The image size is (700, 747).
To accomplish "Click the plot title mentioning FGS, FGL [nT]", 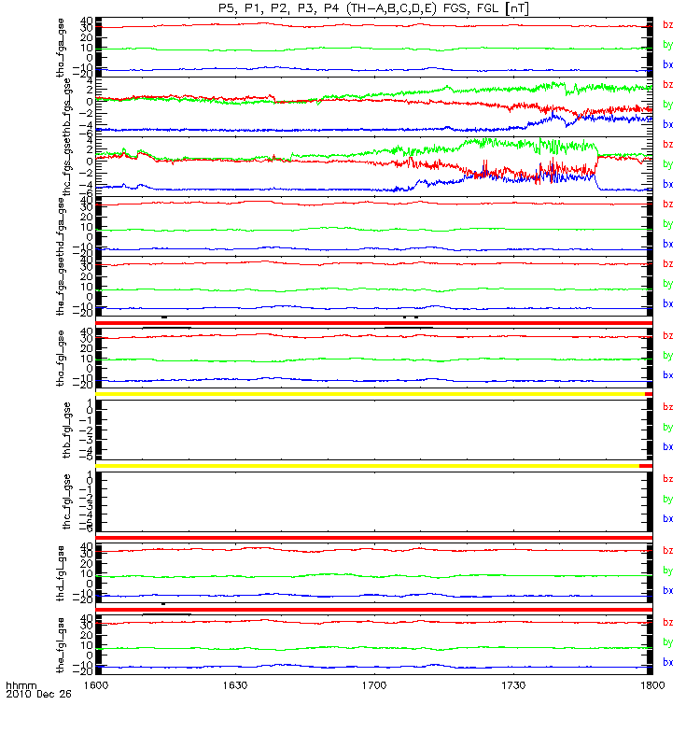I will coord(374,8).
